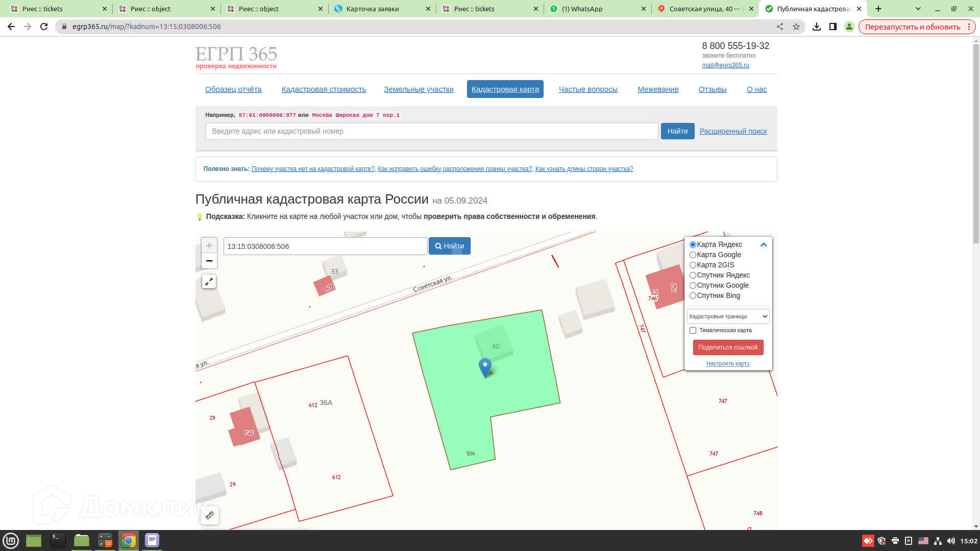Bookmark this page with the star icon
The height and width of the screenshot is (551, 980).
(x=796, y=27)
